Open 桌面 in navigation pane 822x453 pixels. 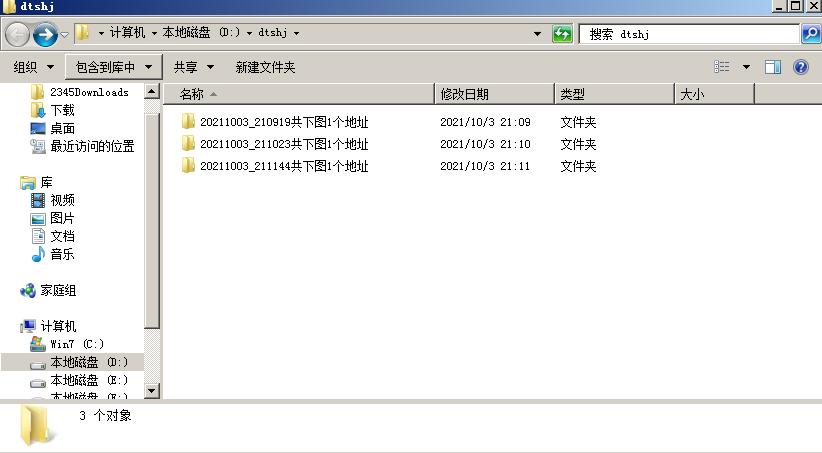tap(62, 128)
